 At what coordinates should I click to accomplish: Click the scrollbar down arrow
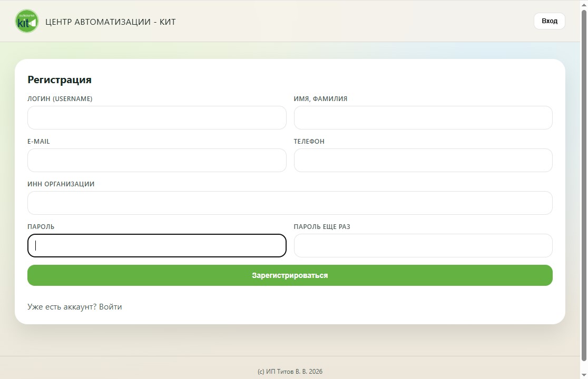(584, 374)
